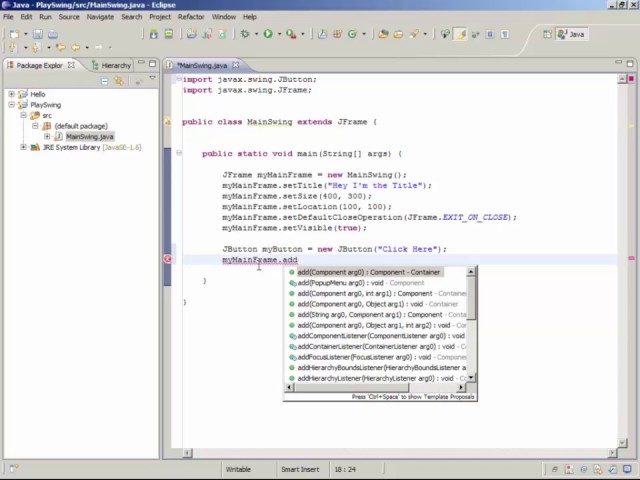Switch to the Hierarchy tab
Screen dimensions: 640x480
(111, 65)
